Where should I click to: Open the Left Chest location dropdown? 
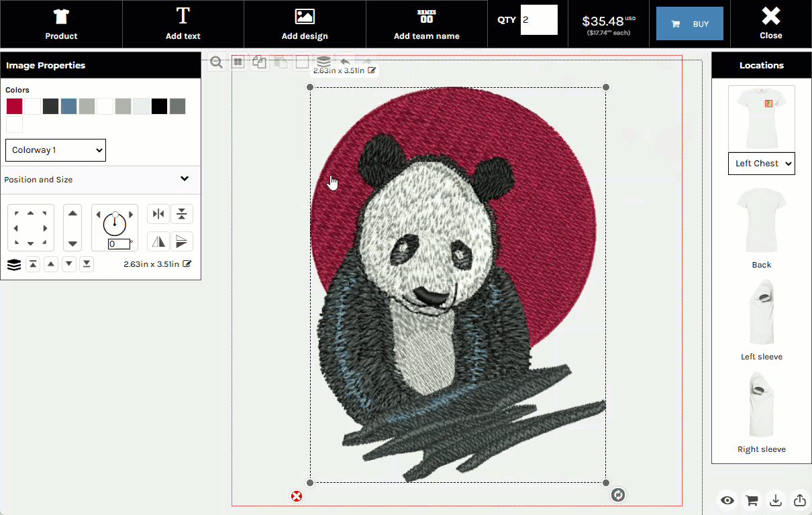761,163
